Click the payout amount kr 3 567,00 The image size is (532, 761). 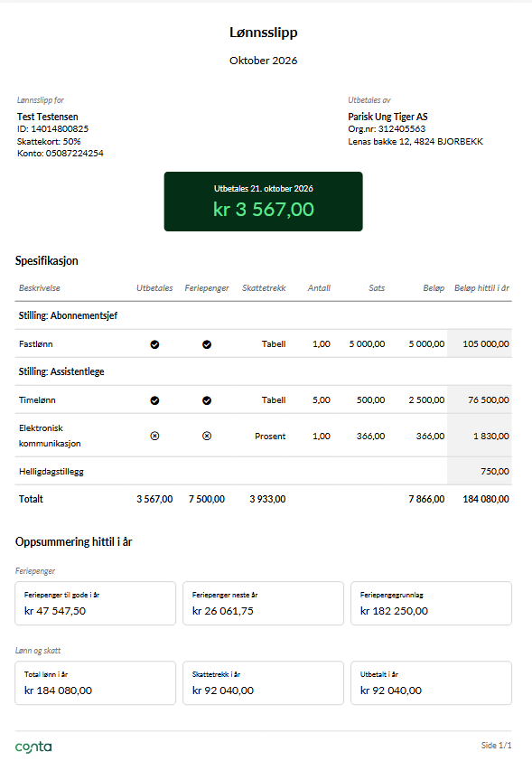(x=264, y=209)
